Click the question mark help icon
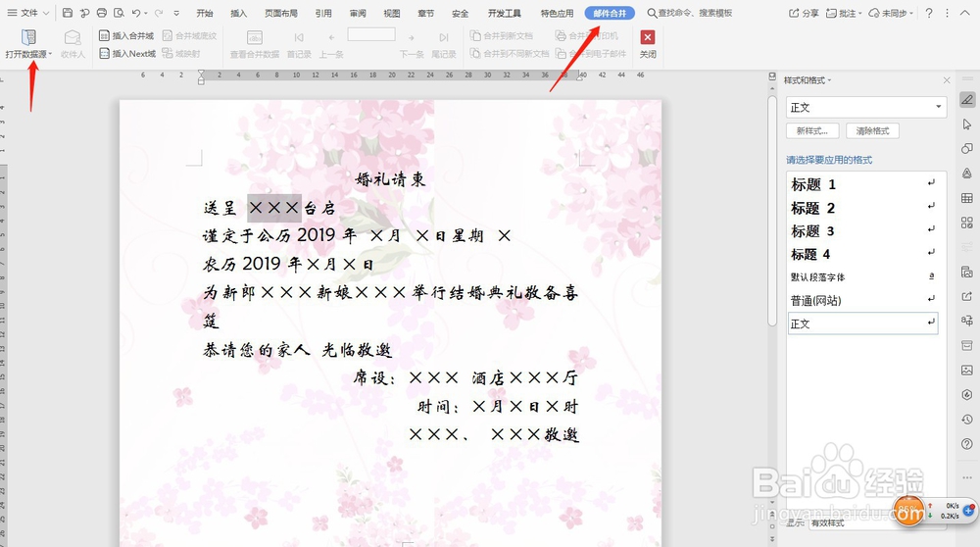The width and height of the screenshot is (980, 547). tap(929, 13)
